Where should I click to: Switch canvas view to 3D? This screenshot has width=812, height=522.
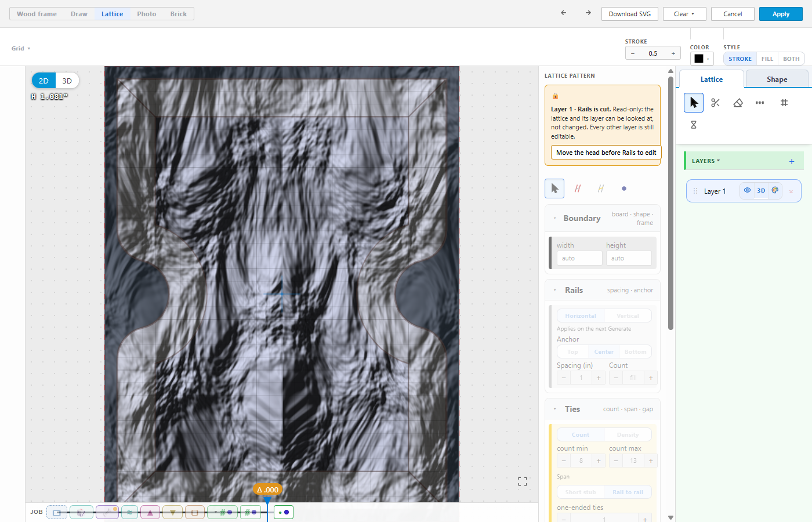(x=67, y=81)
